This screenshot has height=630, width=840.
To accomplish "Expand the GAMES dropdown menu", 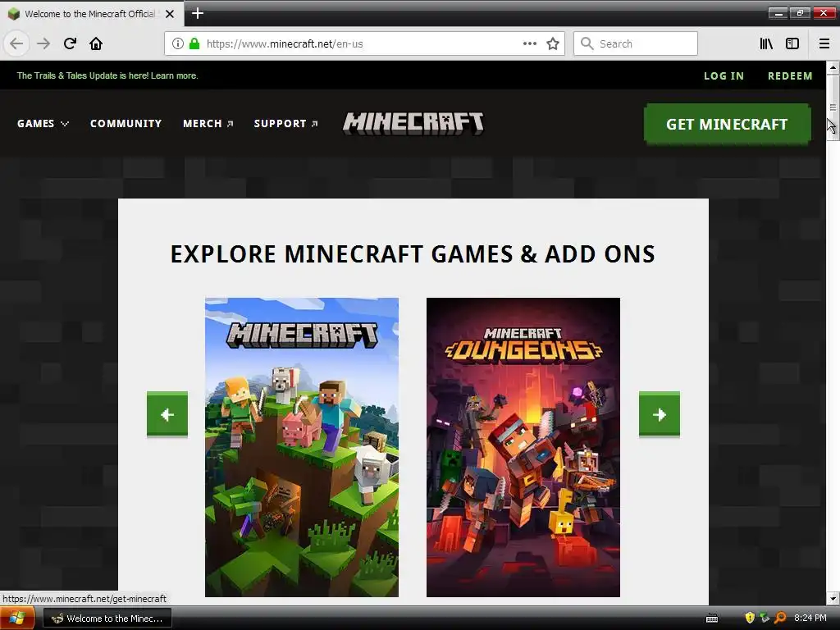I will (x=43, y=124).
